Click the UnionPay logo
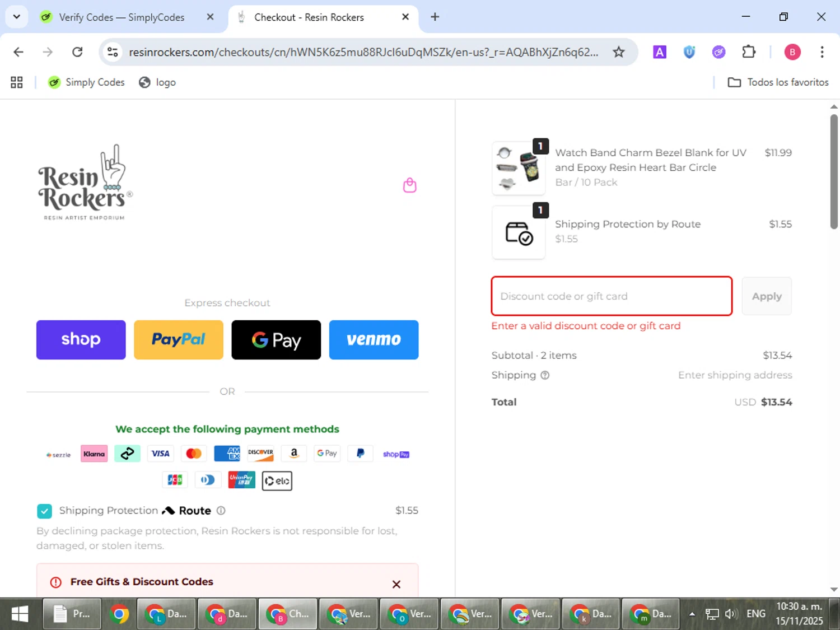The height and width of the screenshot is (630, 840). [x=241, y=480]
